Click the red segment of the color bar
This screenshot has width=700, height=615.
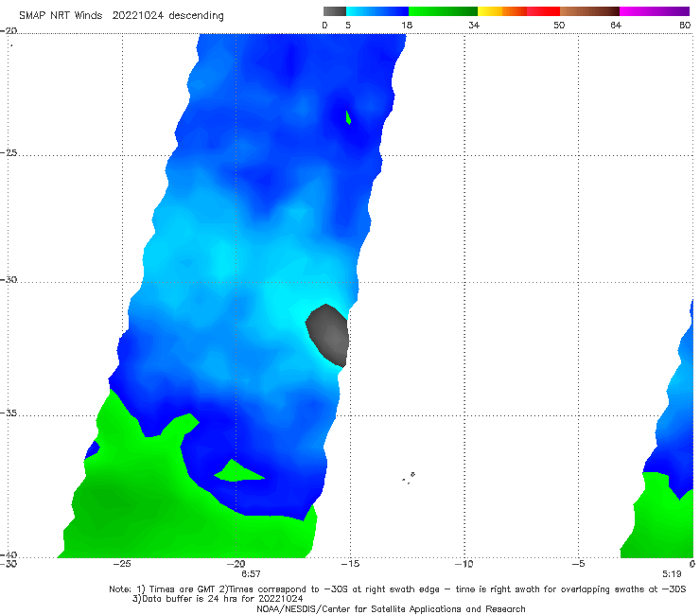pyautogui.click(x=543, y=11)
